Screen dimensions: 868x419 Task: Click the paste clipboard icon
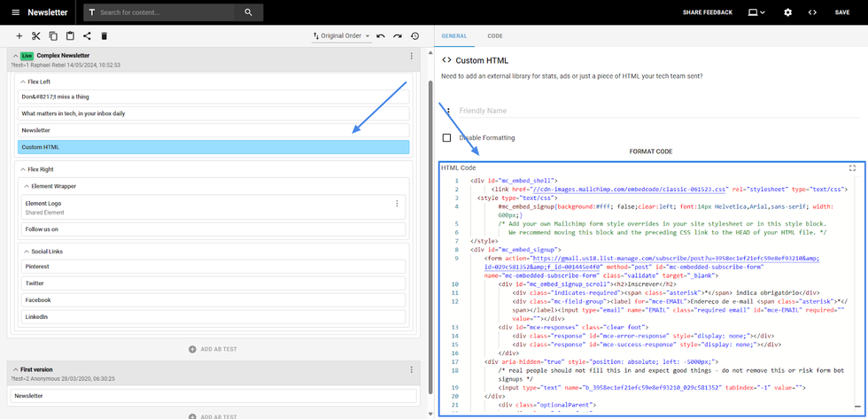click(70, 36)
